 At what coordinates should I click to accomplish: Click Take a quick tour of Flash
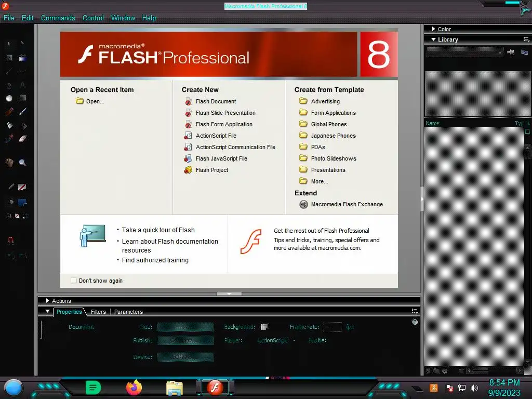tap(158, 230)
